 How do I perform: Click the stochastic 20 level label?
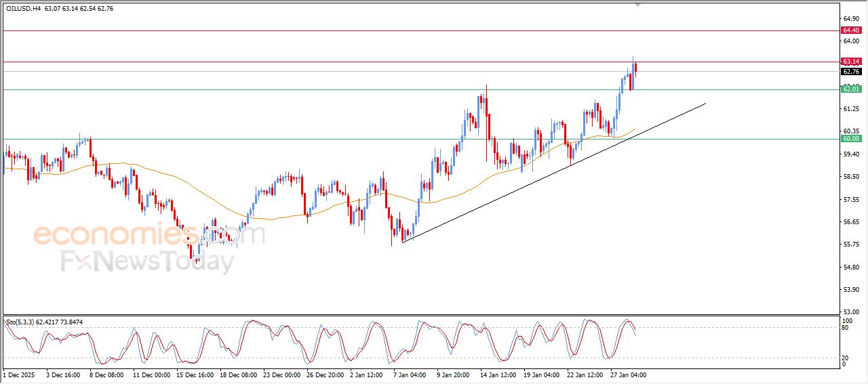tap(845, 358)
